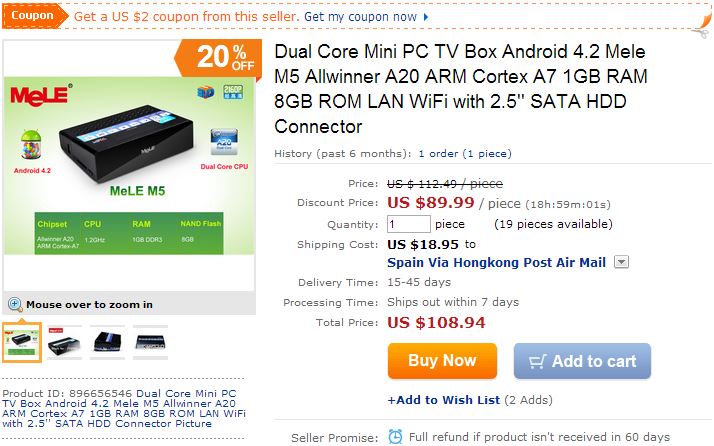The width and height of the screenshot is (714, 446).
Task: Click the Quantity input field
Action: pyautogui.click(x=408, y=224)
